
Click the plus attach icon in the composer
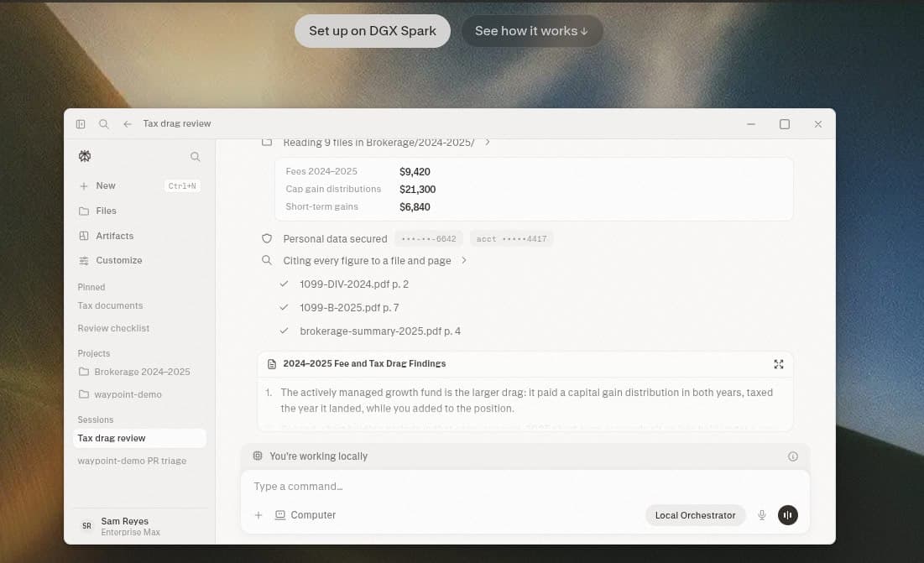(x=258, y=515)
